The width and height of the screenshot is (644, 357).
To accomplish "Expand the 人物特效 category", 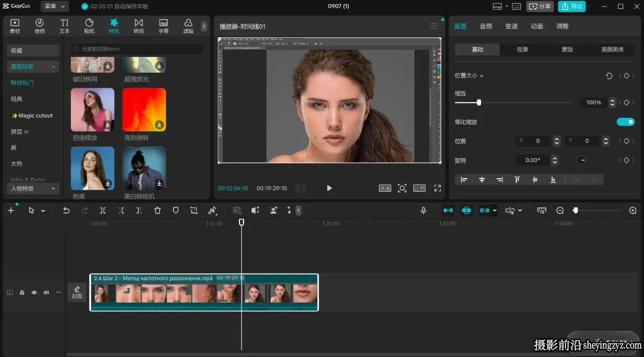I will 53,188.
